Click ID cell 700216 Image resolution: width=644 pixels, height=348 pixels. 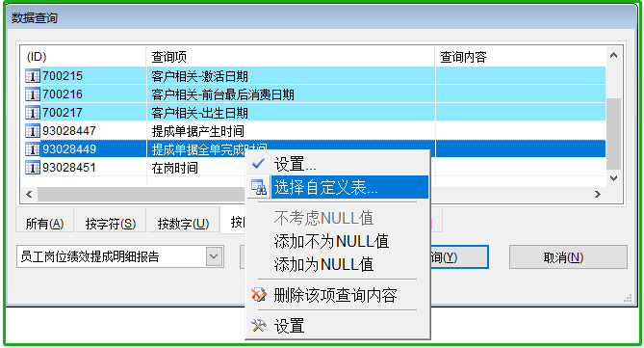pos(63,94)
